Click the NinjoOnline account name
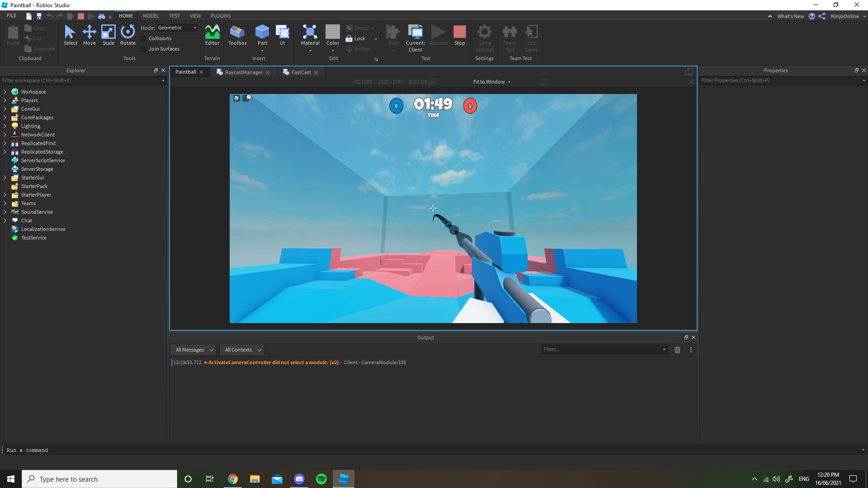Image resolution: width=868 pixels, height=488 pixels. click(x=844, y=16)
